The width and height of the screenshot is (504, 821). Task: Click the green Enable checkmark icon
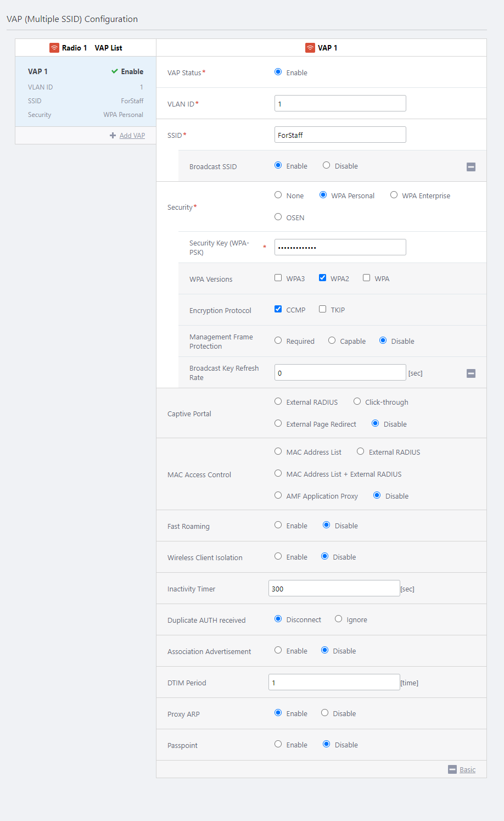115,71
